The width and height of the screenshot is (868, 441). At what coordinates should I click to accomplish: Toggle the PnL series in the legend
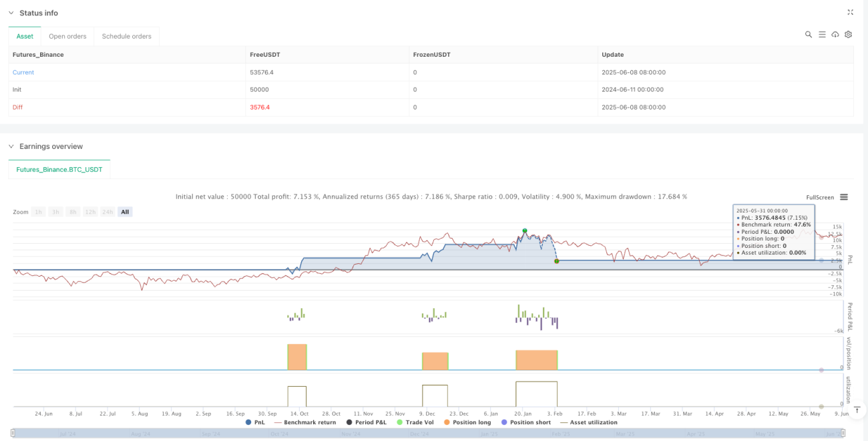[256, 422]
